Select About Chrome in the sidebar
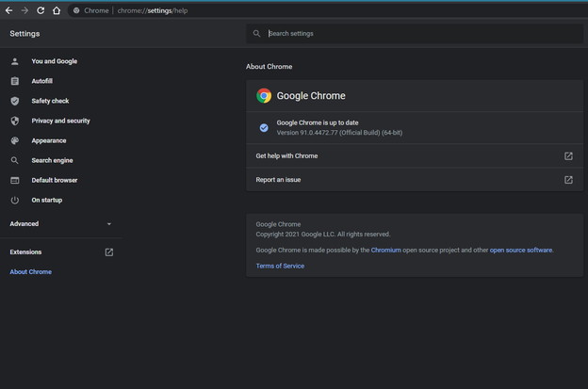The width and height of the screenshot is (588, 389). click(x=31, y=271)
